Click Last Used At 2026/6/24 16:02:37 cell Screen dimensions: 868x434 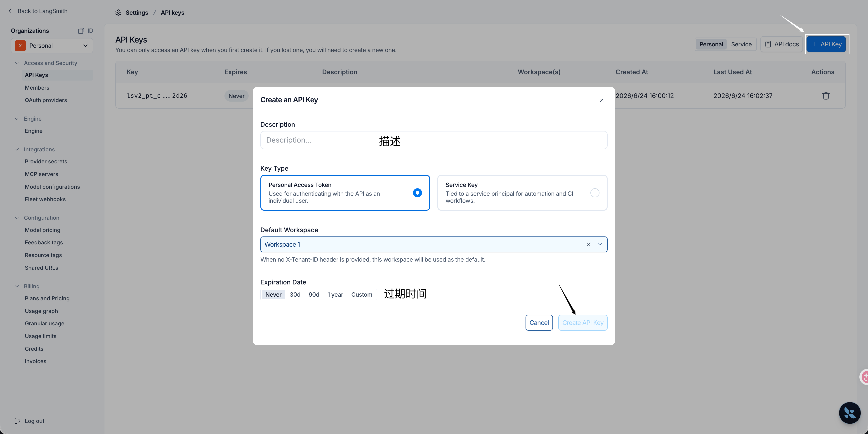pyautogui.click(x=743, y=96)
